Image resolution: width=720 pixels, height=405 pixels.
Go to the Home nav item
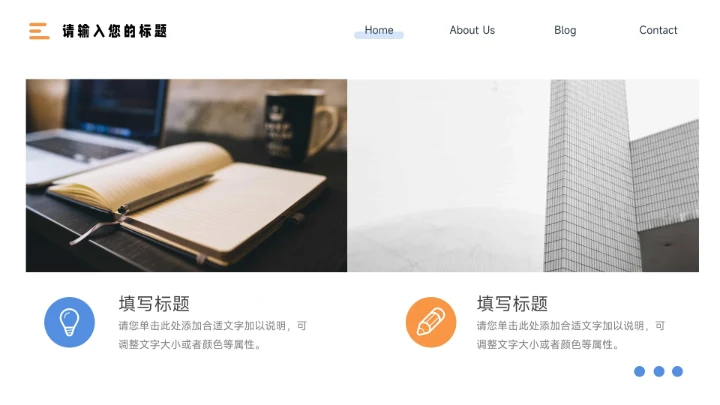(x=379, y=30)
